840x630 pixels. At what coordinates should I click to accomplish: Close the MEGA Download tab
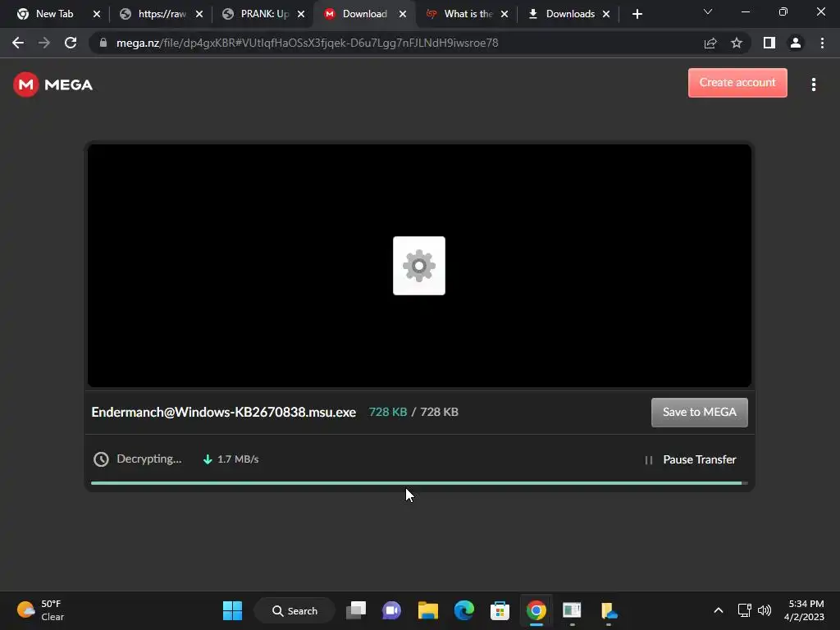point(403,14)
